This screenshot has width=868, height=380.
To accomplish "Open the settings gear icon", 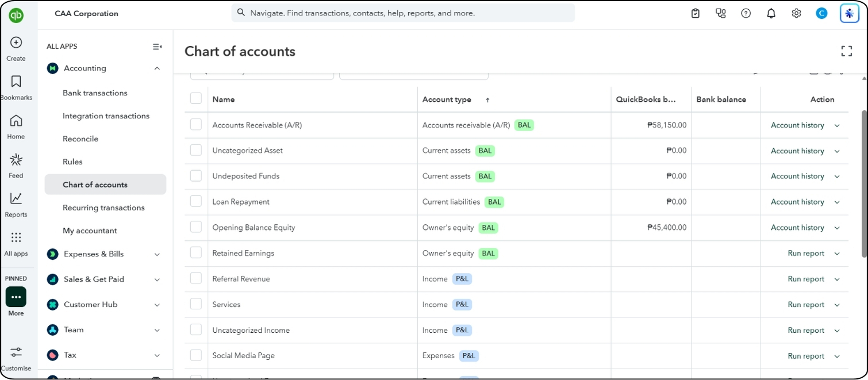I will point(796,13).
